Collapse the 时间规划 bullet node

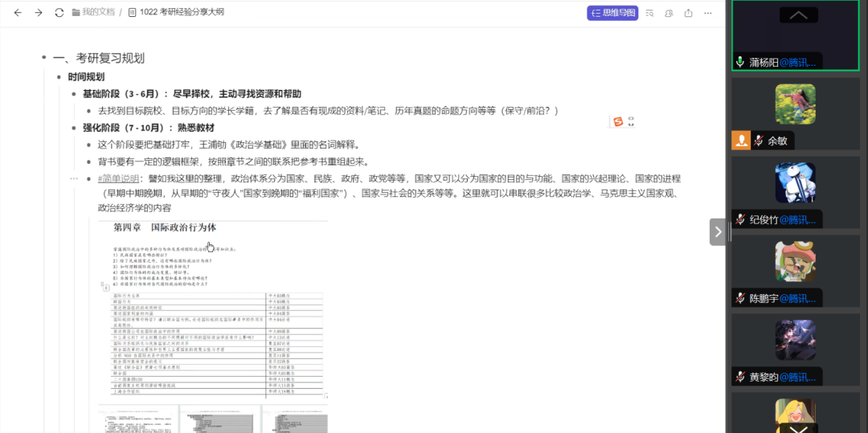click(59, 77)
